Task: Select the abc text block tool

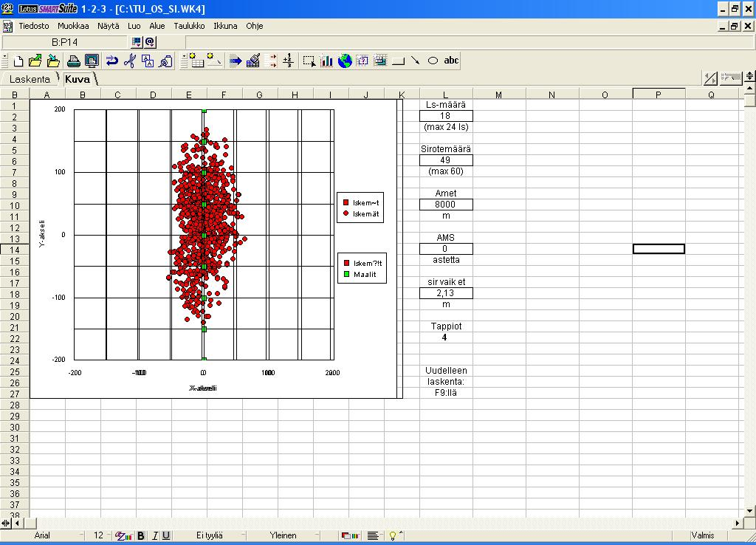Action: [x=451, y=61]
